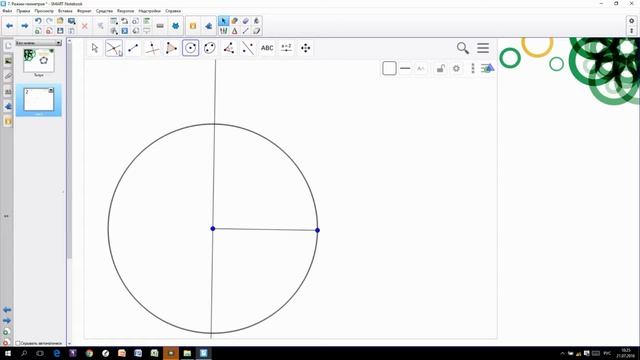Open File Explorer from taskbar

tap(187, 353)
